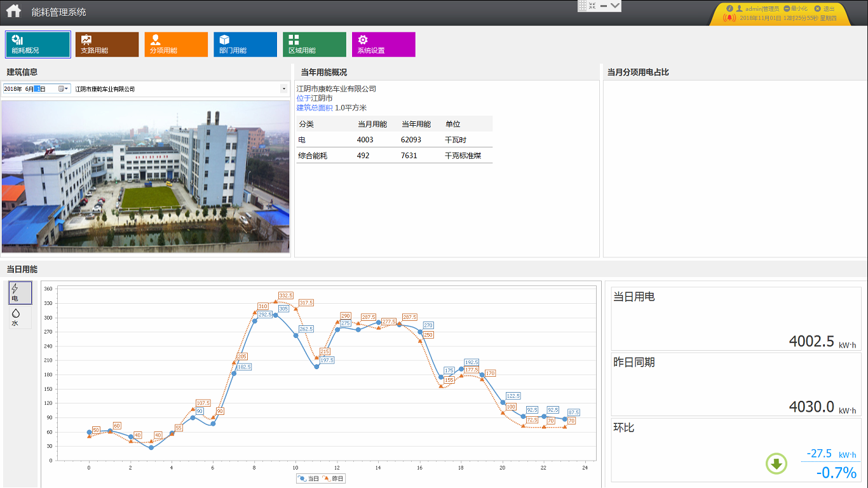Click the green down arrow in 环比 panel
Viewport: 868px width, 488px height.
(776, 464)
